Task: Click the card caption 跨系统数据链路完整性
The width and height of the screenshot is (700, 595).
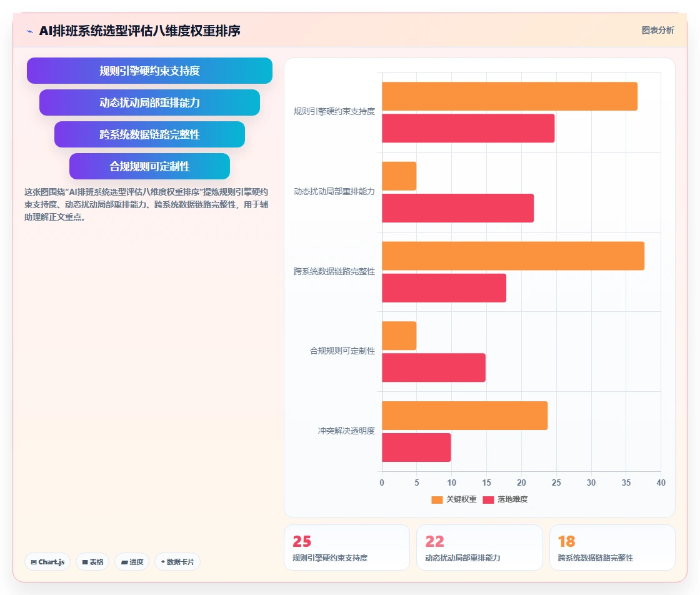Action: [596, 558]
